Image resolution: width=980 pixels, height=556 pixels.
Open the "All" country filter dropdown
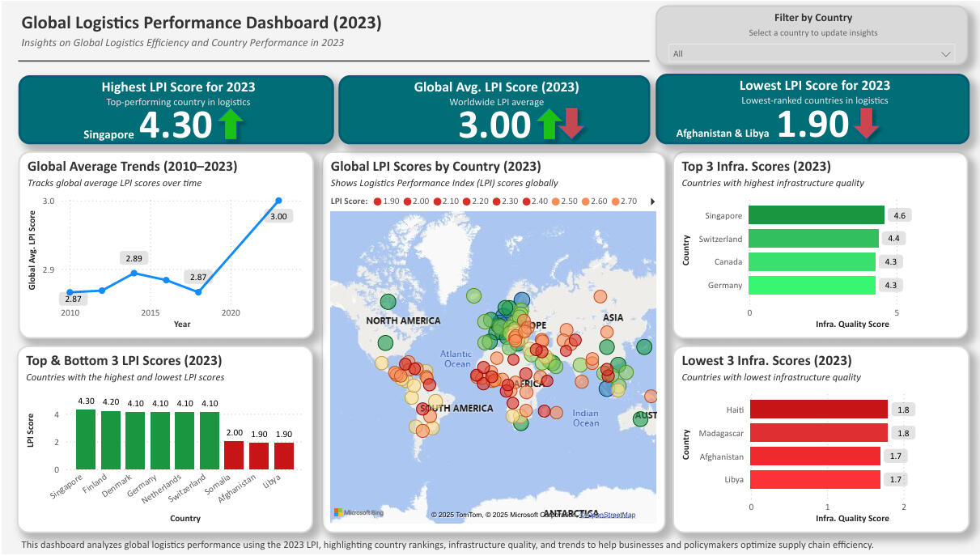click(812, 53)
